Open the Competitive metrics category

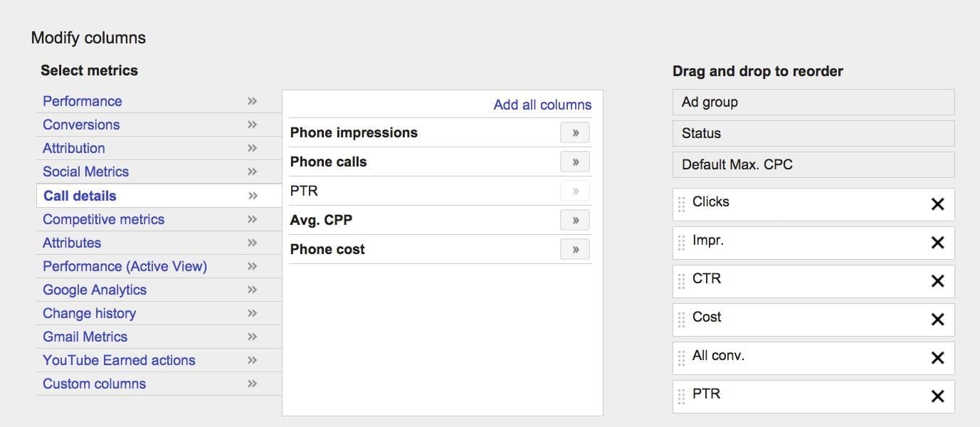coord(103,219)
